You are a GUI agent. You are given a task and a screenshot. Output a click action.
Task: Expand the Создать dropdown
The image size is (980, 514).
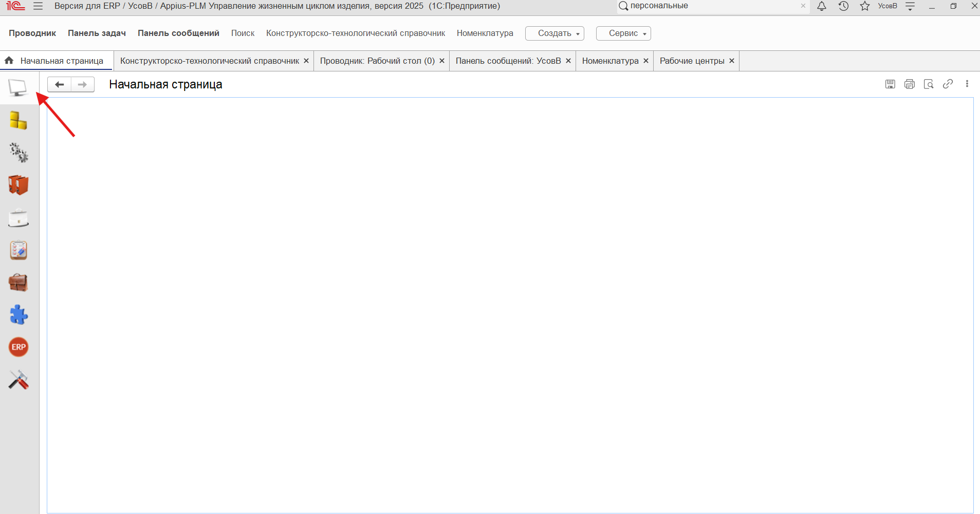[554, 33]
